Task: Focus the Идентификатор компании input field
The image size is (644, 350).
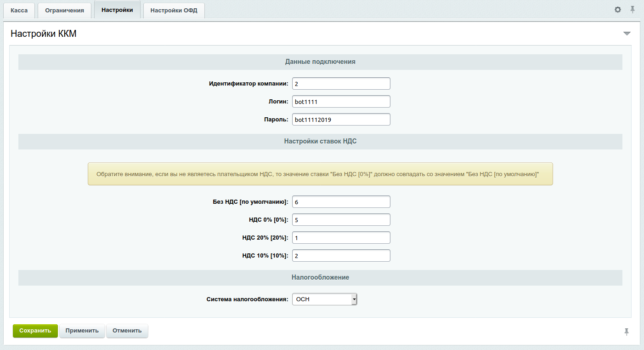Action: point(341,84)
